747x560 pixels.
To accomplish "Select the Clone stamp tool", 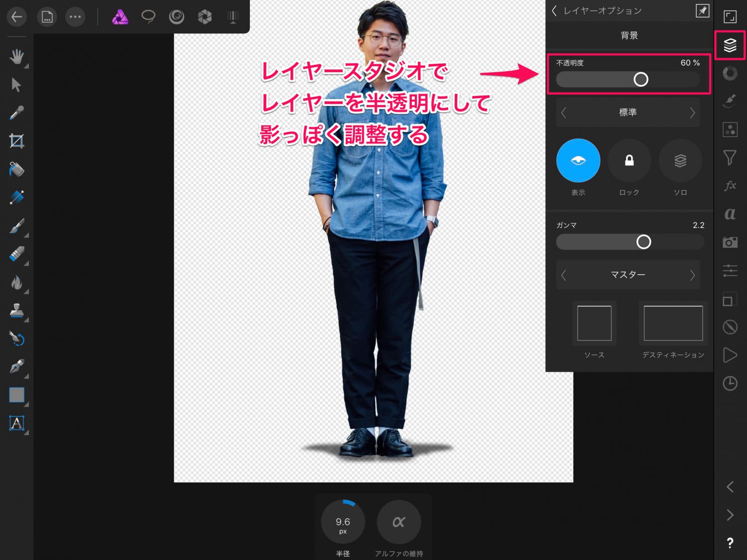I will coord(16,311).
